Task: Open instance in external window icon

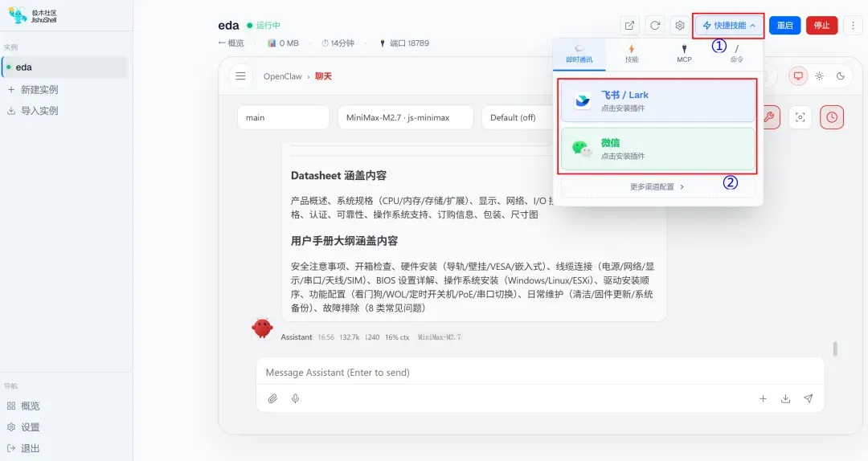Action: point(629,26)
